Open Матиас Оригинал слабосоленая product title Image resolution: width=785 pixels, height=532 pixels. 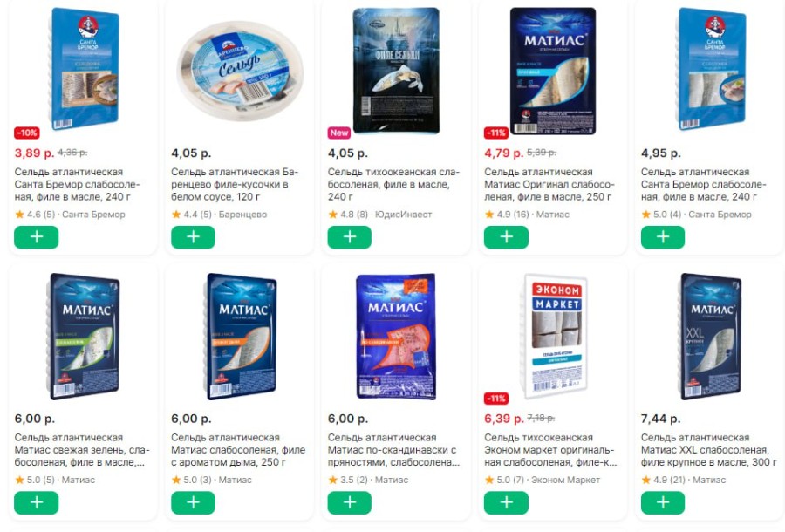coord(549,184)
